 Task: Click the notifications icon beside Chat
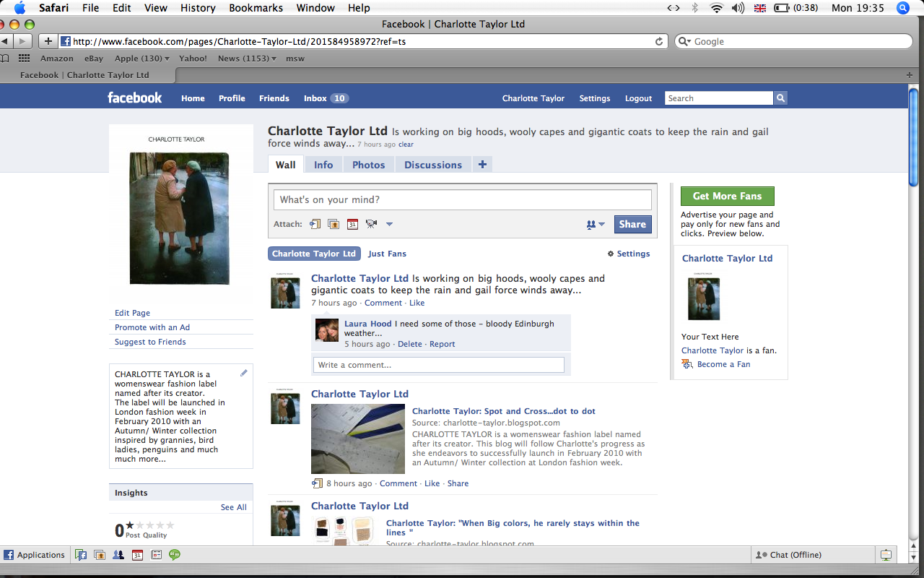pos(886,555)
